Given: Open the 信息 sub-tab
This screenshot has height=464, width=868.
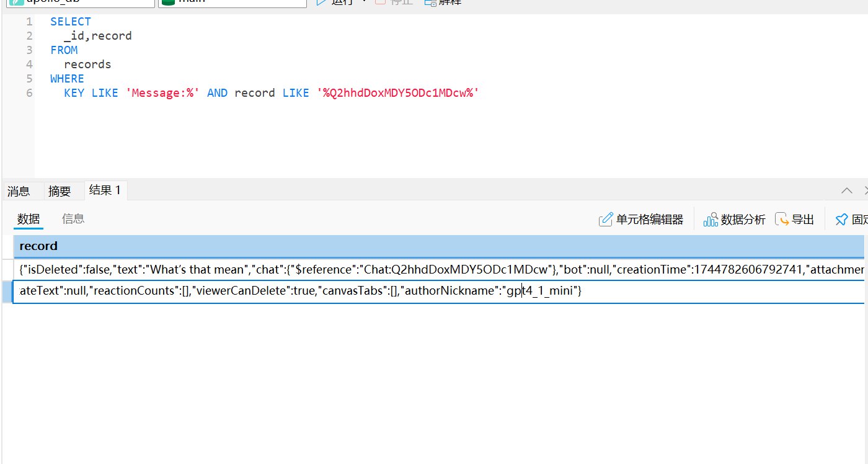Looking at the screenshot, I should click(73, 219).
